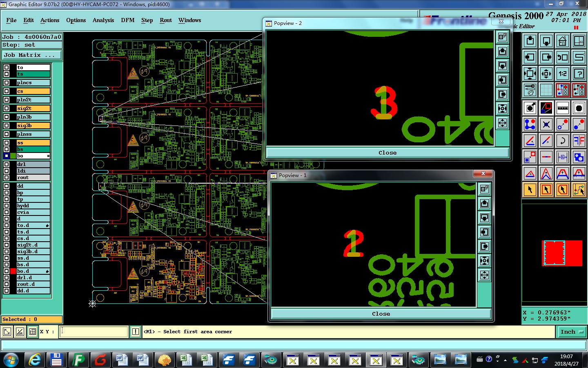Toggle checkbox for layer 'bo'

coord(7,156)
